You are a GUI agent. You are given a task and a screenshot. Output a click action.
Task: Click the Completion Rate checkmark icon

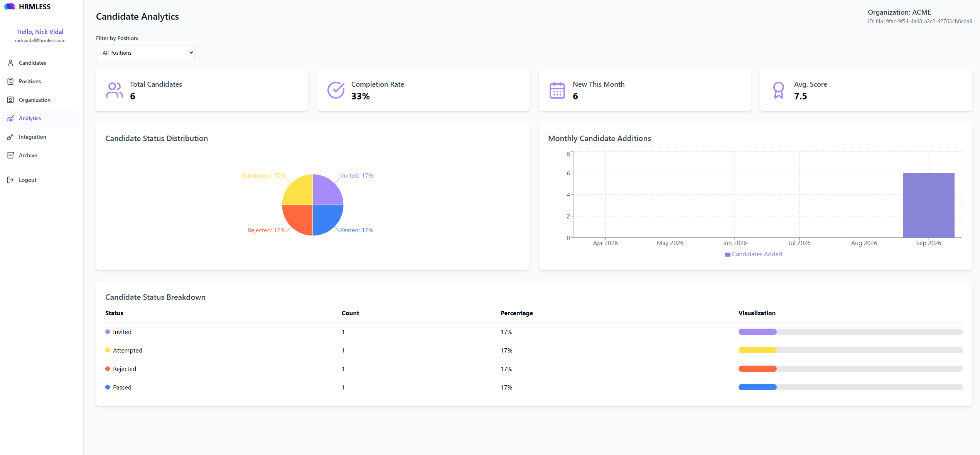(336, 90)
